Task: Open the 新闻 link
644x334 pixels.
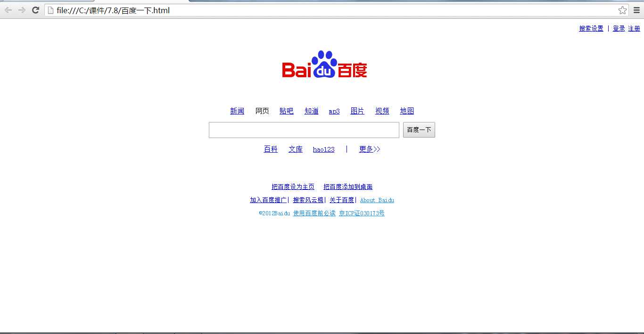Action: pyautogui.click(x=237, y=111)
